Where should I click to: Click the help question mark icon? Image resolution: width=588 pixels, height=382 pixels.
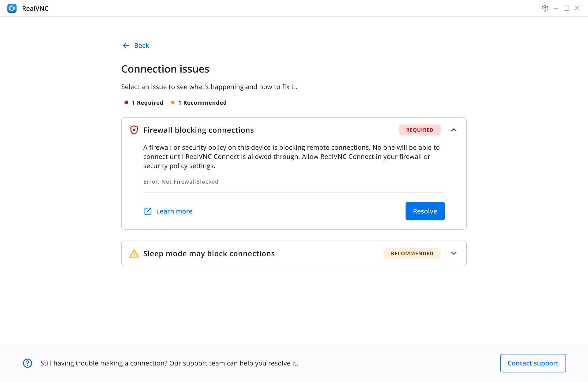pos(28,363)
